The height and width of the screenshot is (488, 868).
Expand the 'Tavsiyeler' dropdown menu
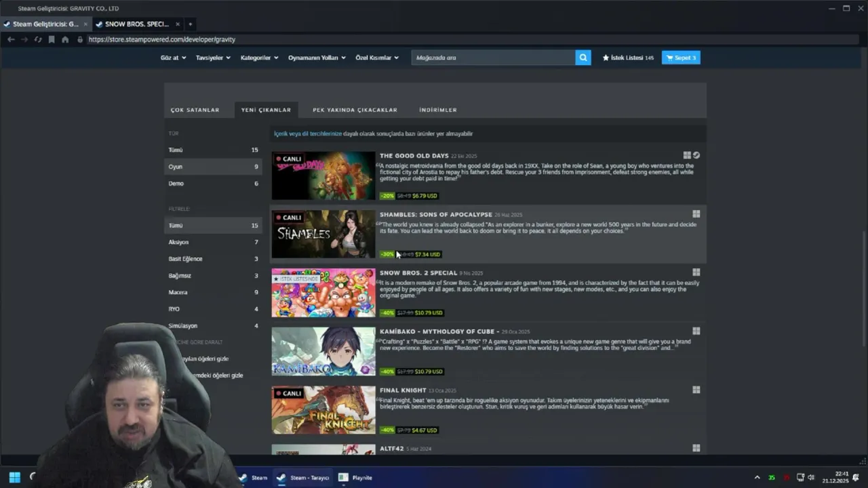213,58
